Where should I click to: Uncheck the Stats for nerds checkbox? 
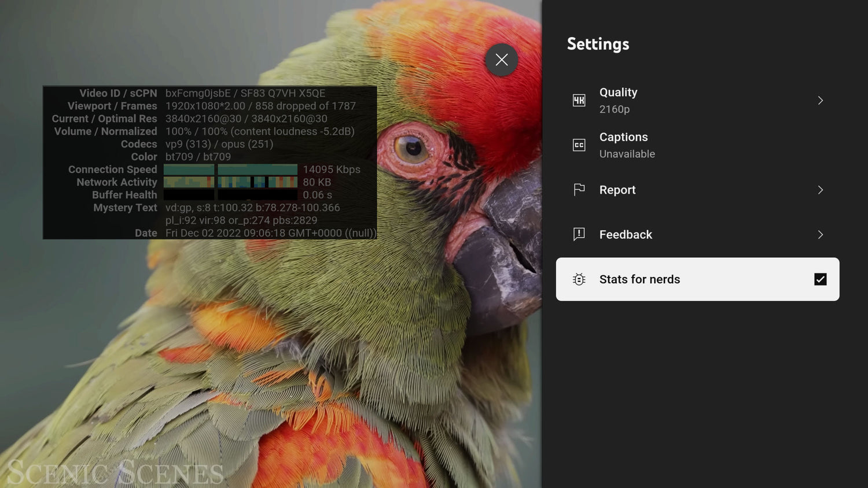point(820,279)
